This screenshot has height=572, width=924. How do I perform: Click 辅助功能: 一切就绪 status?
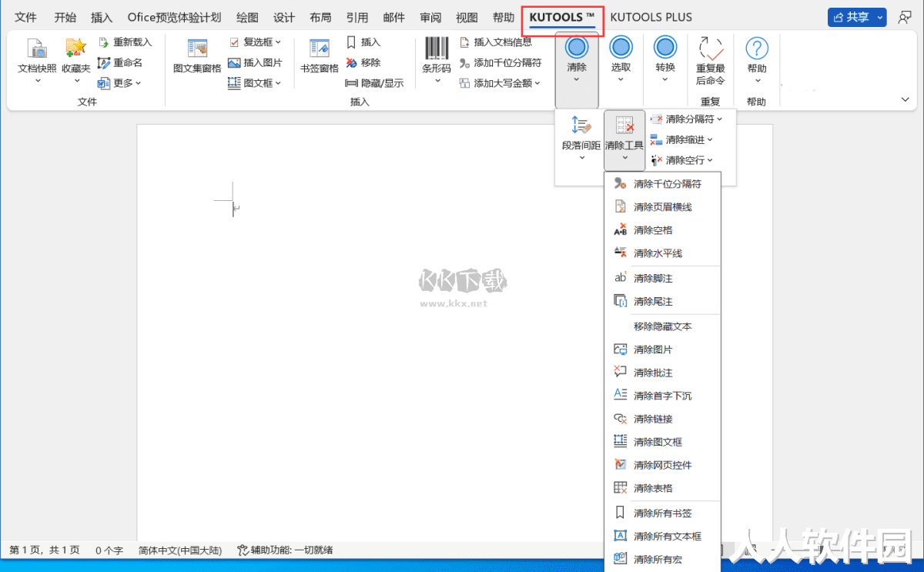[x=285, y=550]
